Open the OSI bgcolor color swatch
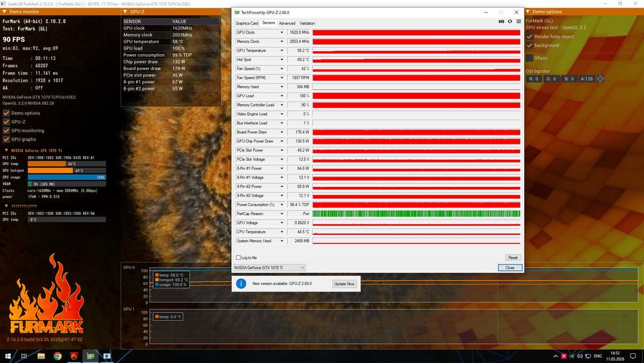 600,79
